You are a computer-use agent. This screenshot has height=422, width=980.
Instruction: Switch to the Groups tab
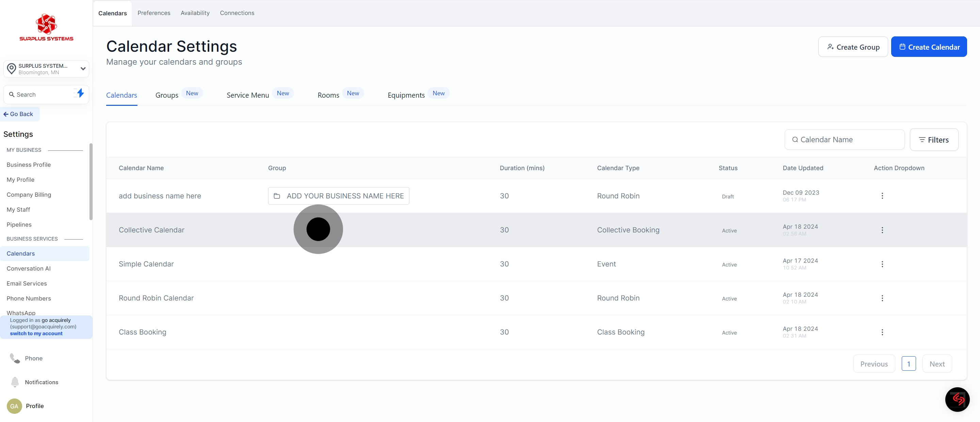point(167,95)
